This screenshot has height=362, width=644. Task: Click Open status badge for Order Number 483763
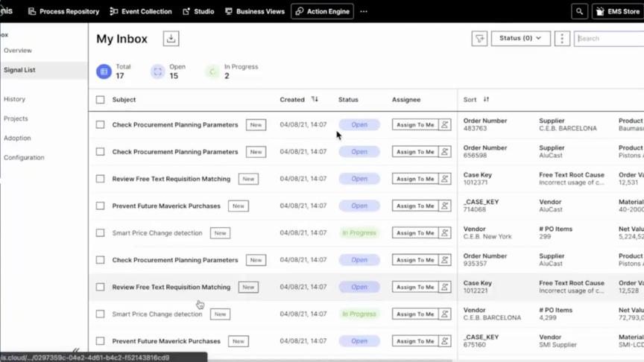point(359,125)
